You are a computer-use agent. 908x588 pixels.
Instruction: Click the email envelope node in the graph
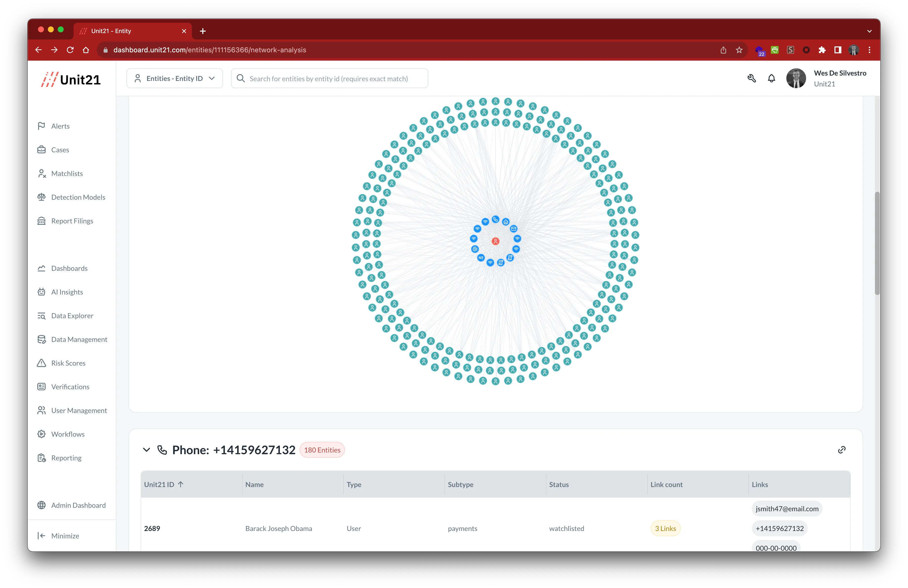click(513, 229)
